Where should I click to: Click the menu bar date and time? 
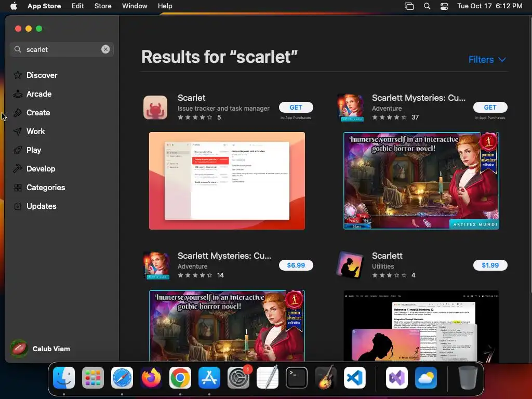pyautogui.click(x=489, y=6)
